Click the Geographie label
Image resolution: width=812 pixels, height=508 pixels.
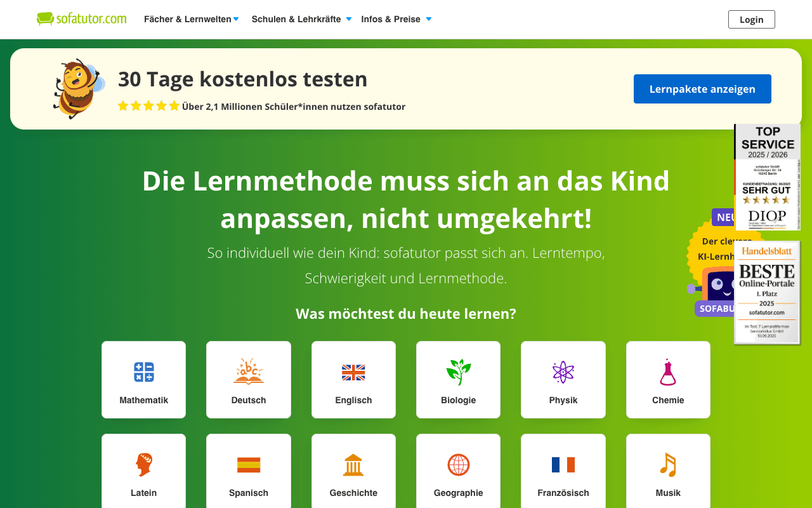click(x=459, y=493)
